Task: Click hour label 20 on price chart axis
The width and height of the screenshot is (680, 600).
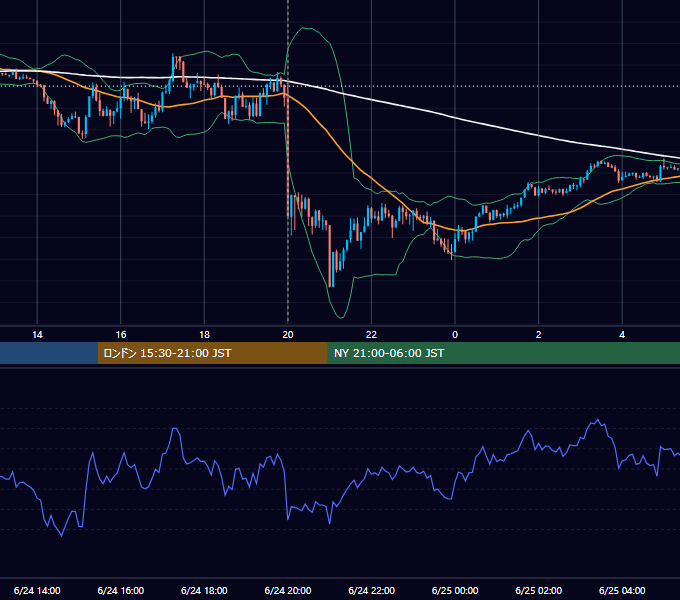Action: click(x=288, y=335)
